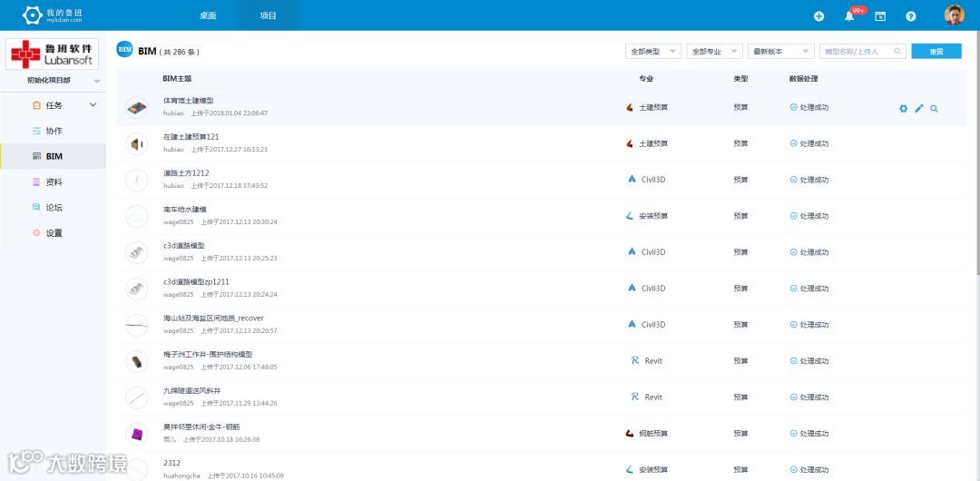
Task: Click 钢筋预算 icon in 奥祥邻里休闲 row
Action: (x=630, y=433)
